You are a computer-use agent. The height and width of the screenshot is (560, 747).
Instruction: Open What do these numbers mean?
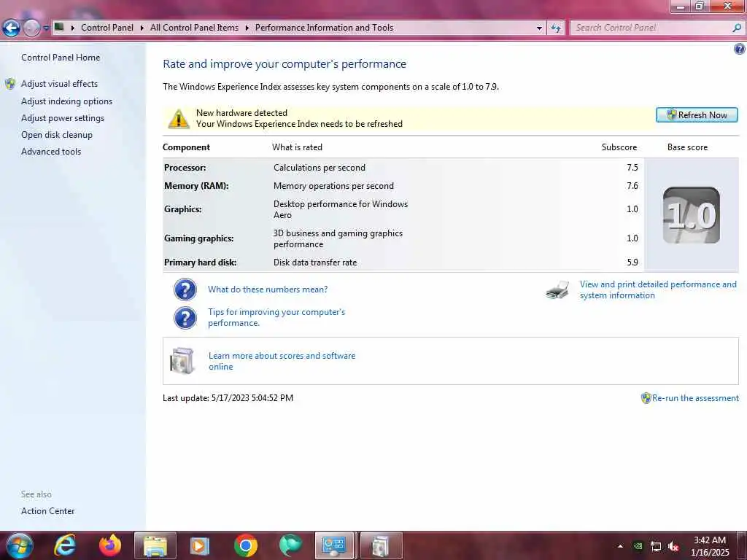268,289
